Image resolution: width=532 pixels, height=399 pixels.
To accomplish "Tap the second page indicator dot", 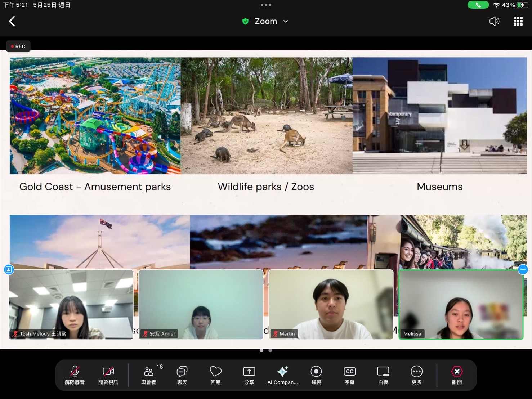I will click(270, 350).
